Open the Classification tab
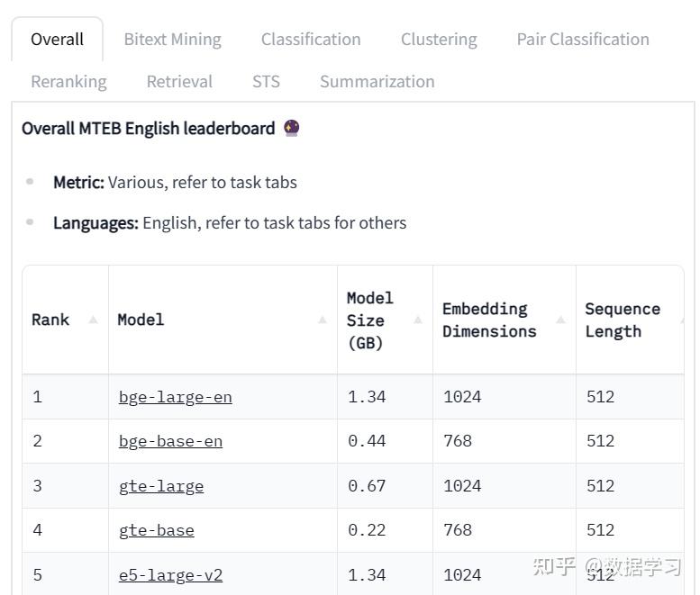 (x=311, y=40)
